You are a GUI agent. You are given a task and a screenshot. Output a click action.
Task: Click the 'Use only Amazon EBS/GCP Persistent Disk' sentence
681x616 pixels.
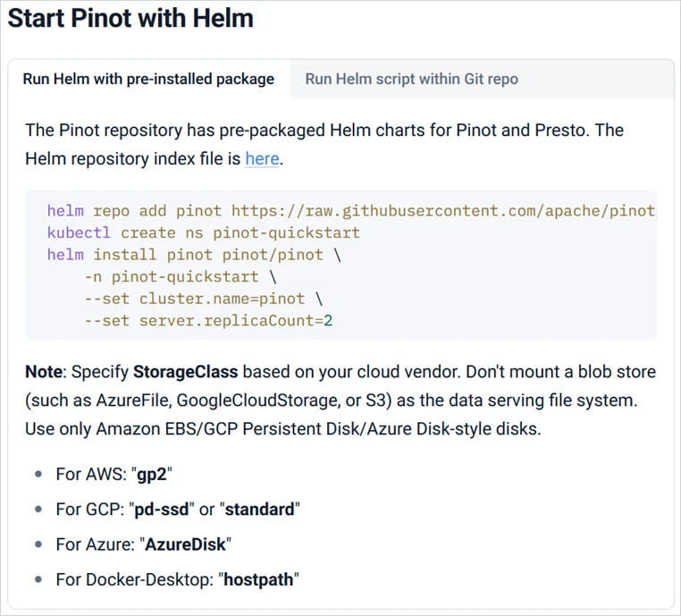[282, 429]
